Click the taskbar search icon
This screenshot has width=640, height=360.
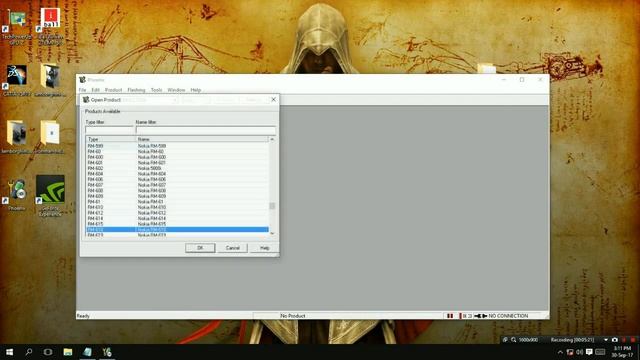(x=29, y=352)
